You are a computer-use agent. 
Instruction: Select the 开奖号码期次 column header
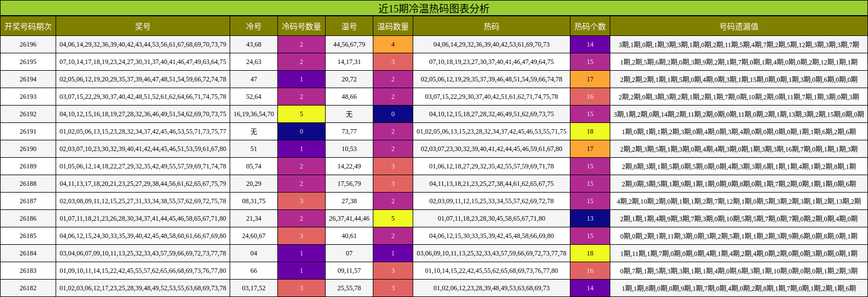click(28, 26)
